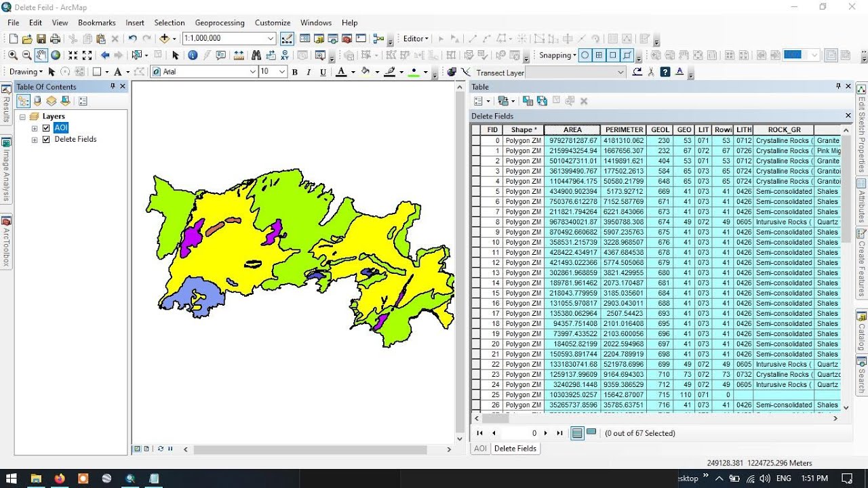Sort by the PERIMETER column header

coord(624,129)
